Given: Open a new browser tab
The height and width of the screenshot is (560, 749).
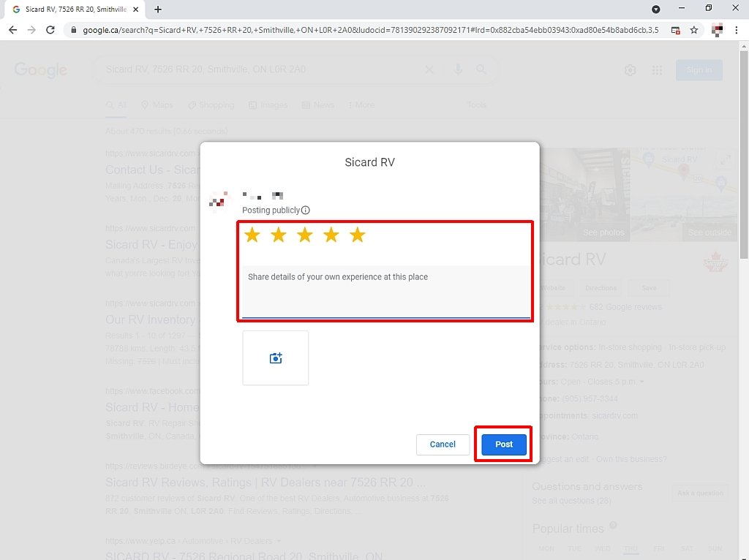Looking at the screenshot, I should [x=158, y=9].
